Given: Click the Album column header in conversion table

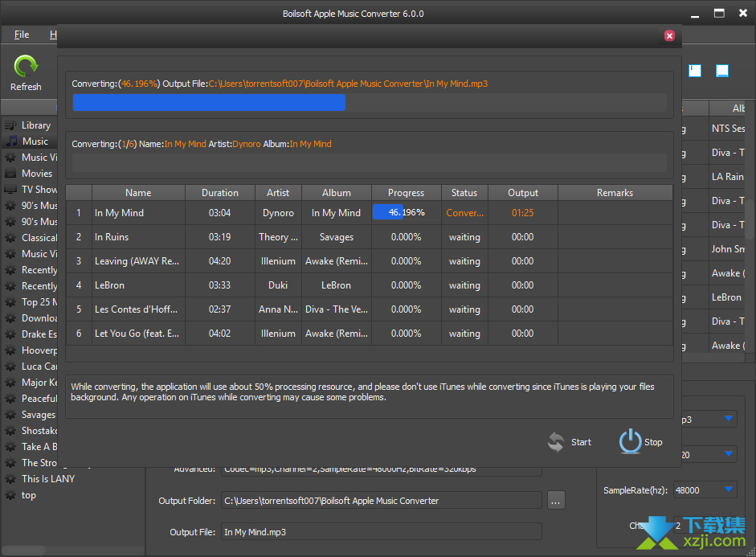Looking at the screenshot, I should (x=337, y=193).
